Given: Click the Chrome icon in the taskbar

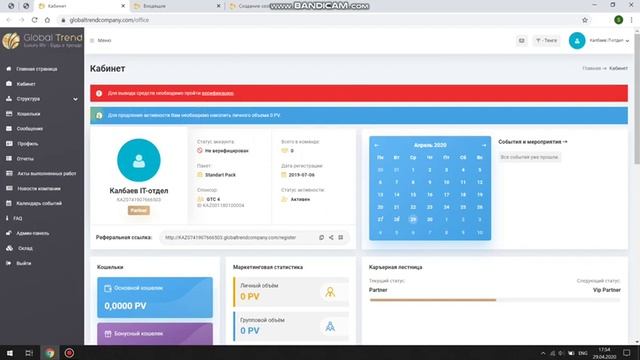Looking at the screenshot, I should point(50,353).
